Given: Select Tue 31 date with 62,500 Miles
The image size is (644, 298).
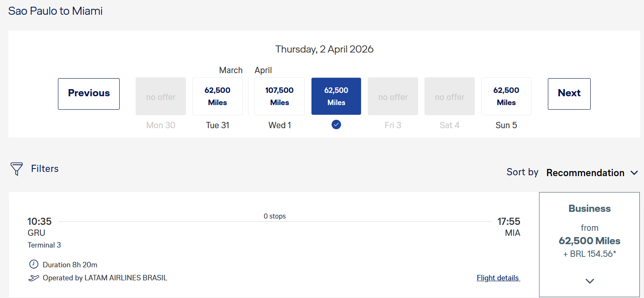Looking at the screenshot, I should tap(217, 96).
